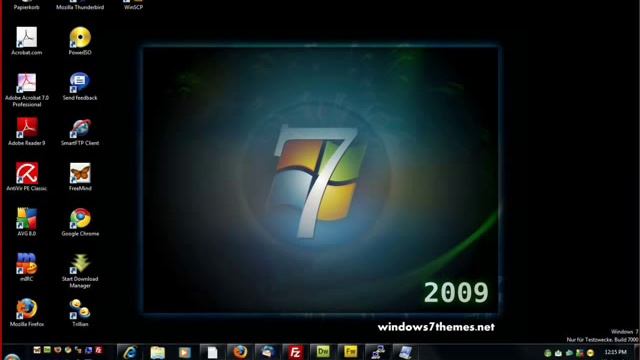Open Internet Explorer from the taskbar
This screenshot has height=360, width=640.
tap(130, 352)
